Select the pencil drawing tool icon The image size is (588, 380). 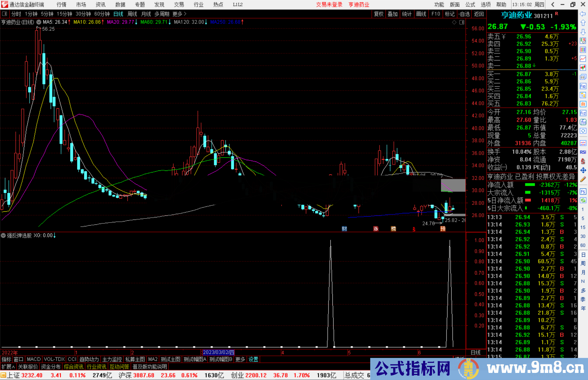[x=583, y=179]
